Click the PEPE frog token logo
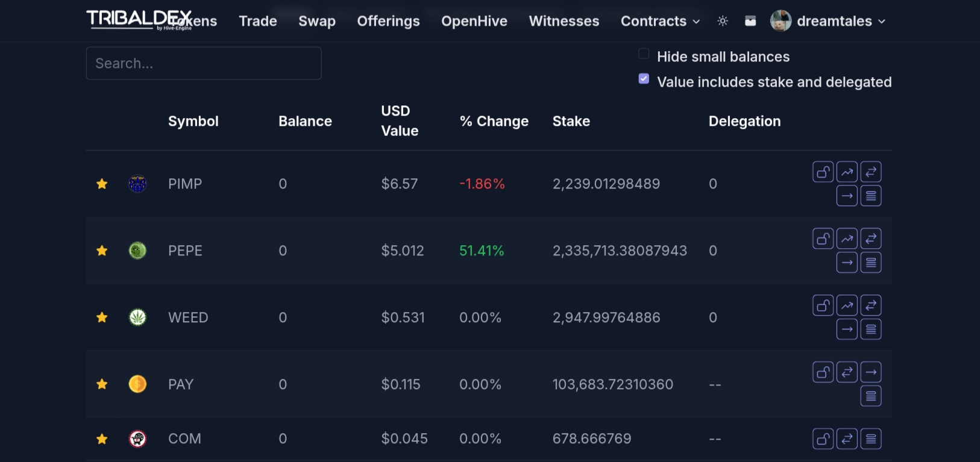This screenshot has height=462, width=980. point(137,251)
